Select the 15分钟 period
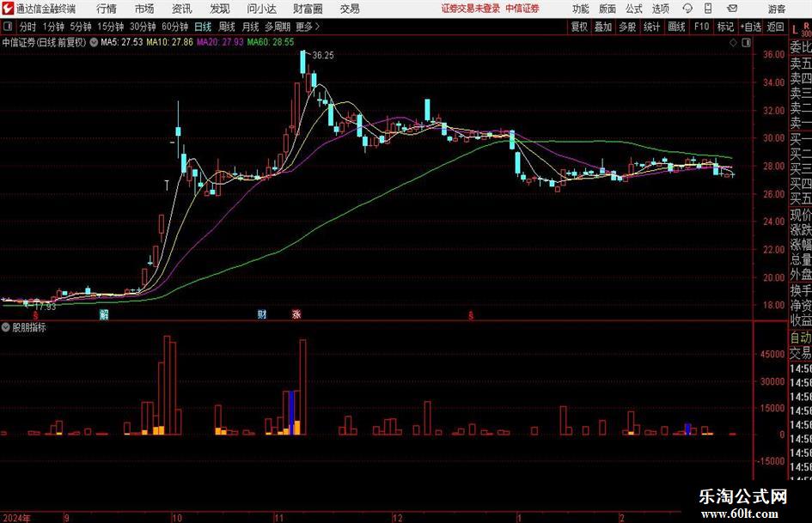812x523 pixels. point(110,27)
